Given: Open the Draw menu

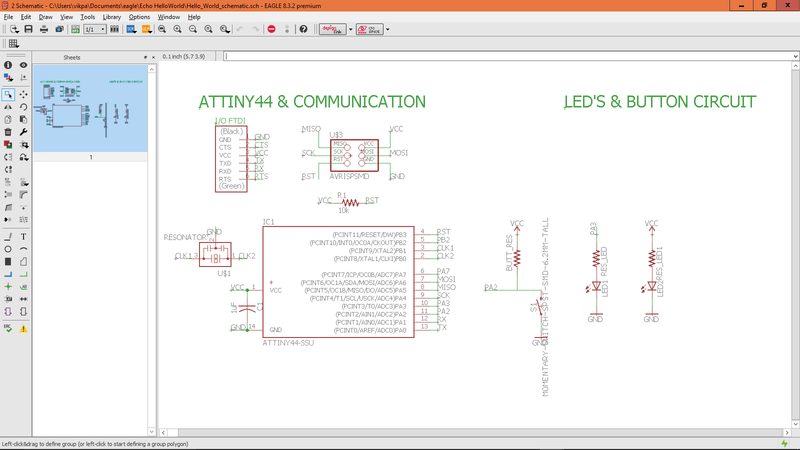Looking at the screenshot, I should pos(45,17).
